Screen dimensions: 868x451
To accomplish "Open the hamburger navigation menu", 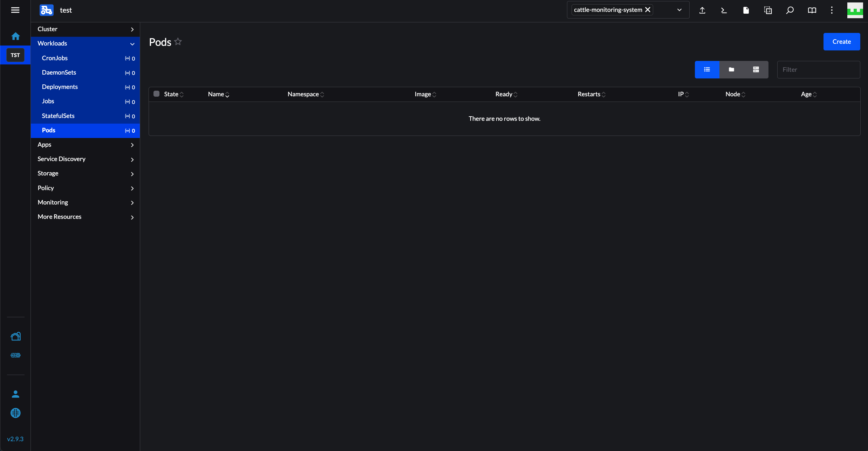I will pyautogui.click(x=15, y=10).
